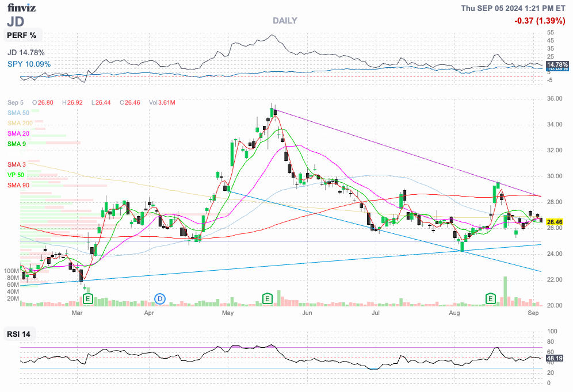Image resolution: width=573 pixels, height=392 pixels.
Task: Click the 30.00 price axis label
Action: (555, 176)
